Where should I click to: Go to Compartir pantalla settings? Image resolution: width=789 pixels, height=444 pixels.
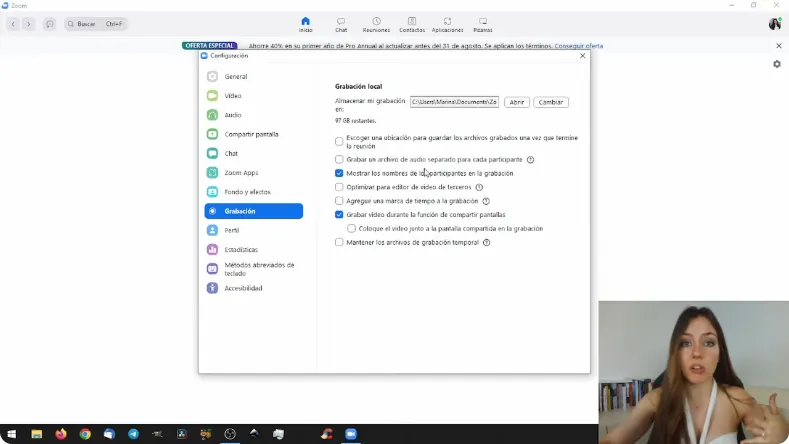[x=254, y=134]
